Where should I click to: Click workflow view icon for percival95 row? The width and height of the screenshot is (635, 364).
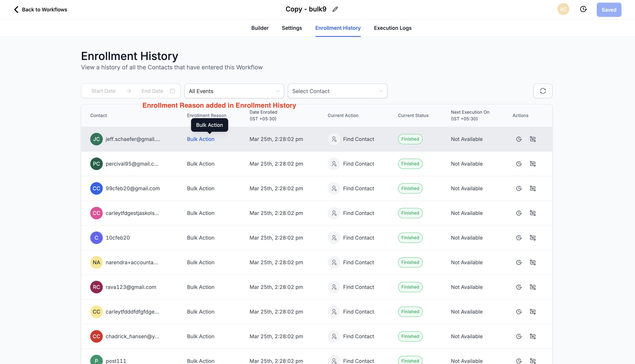coord(533,164)
